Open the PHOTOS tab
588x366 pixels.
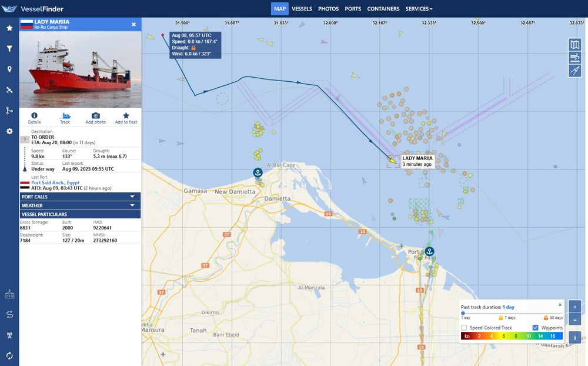coord(329,9)
